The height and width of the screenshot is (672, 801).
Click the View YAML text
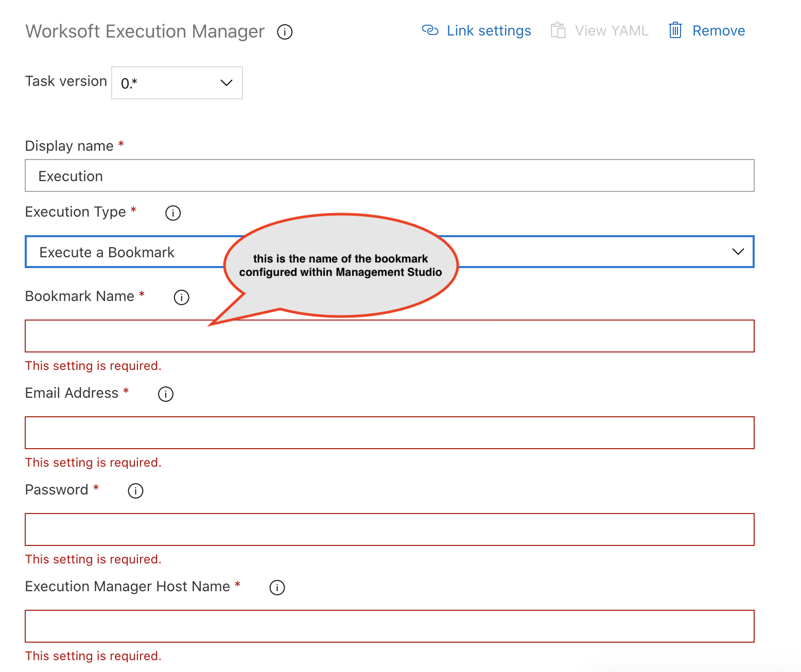point(612,31)
